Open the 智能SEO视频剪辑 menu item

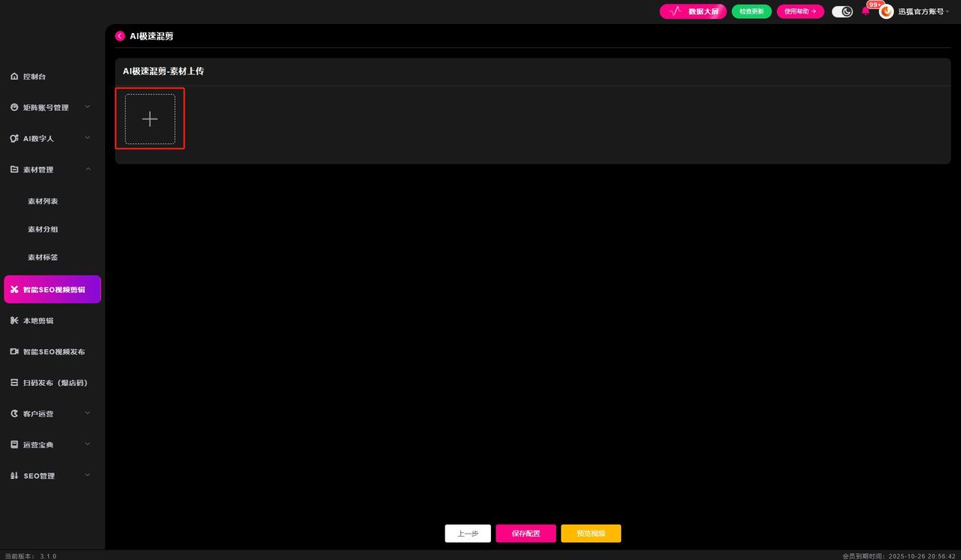tap(53, 289)
